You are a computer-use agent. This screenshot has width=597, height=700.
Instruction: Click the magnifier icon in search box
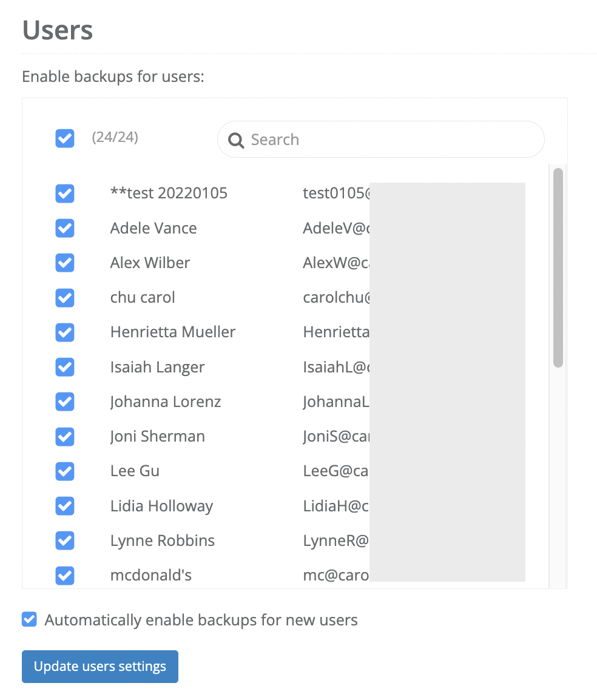click(x=236, y=140)
